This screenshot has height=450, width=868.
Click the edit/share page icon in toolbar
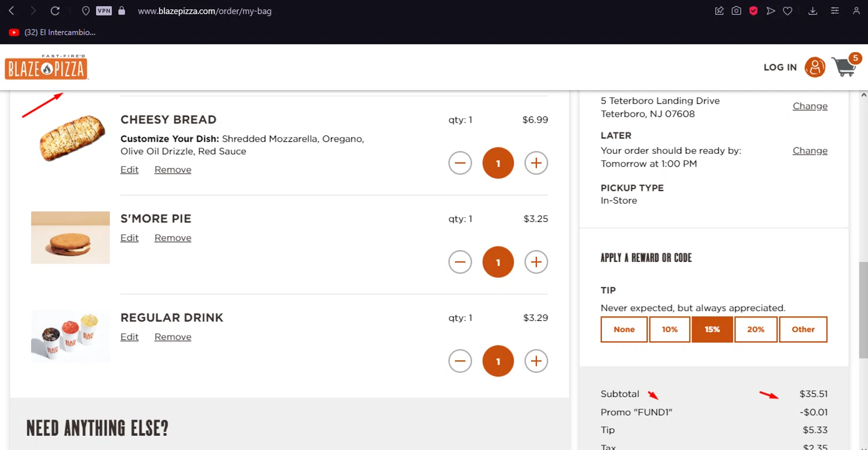click(719, 10)
